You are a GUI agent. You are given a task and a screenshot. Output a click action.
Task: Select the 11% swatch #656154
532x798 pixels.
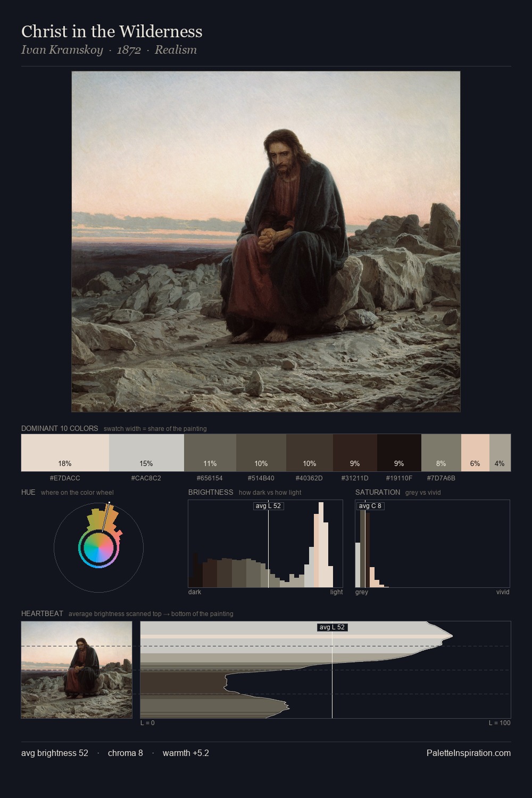tap(210, 453)
